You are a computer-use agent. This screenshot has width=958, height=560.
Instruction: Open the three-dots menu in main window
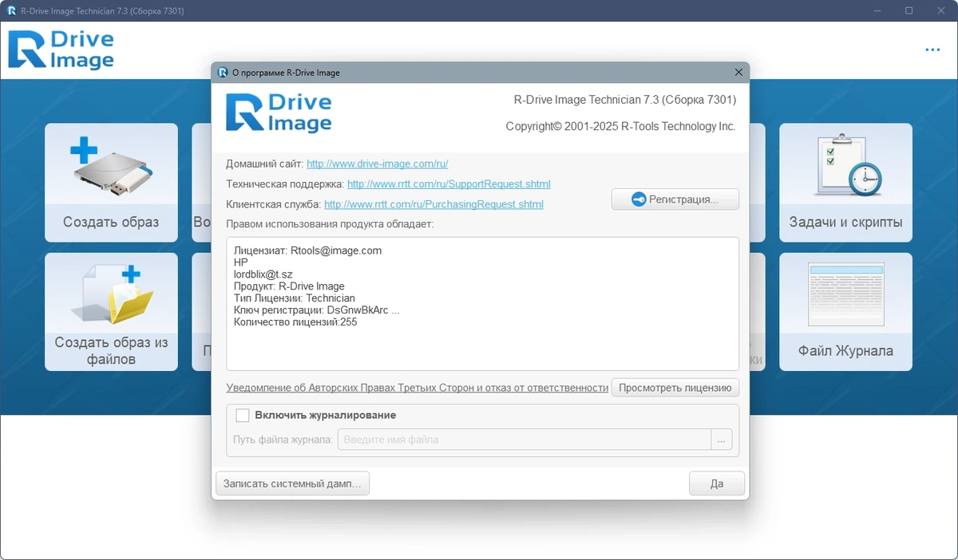point(932,49)
